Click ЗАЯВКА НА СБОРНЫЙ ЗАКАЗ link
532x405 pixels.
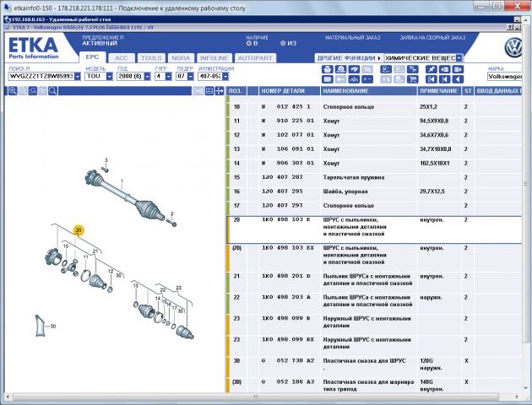tap(432, 38)
